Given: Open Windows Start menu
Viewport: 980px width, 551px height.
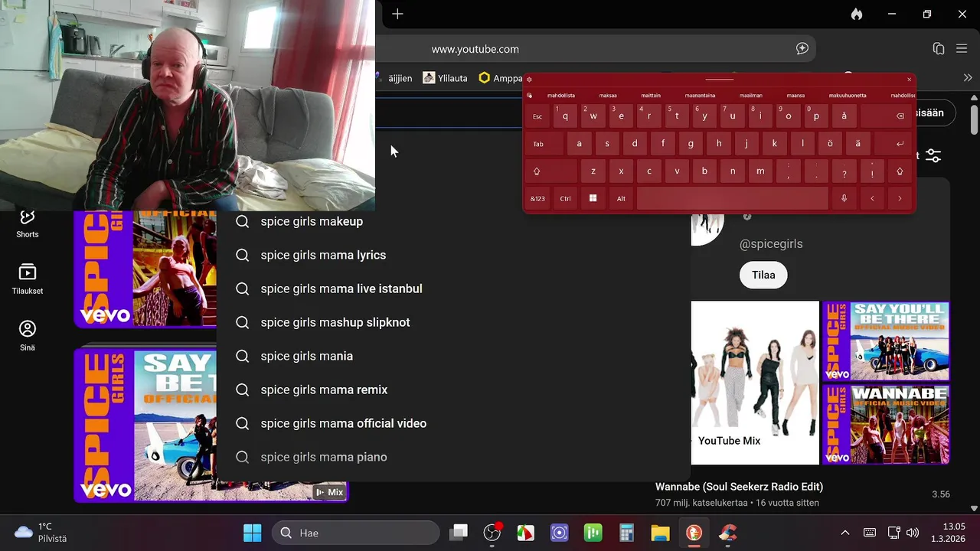Looking at the screenshot, I should pos(252,533).
